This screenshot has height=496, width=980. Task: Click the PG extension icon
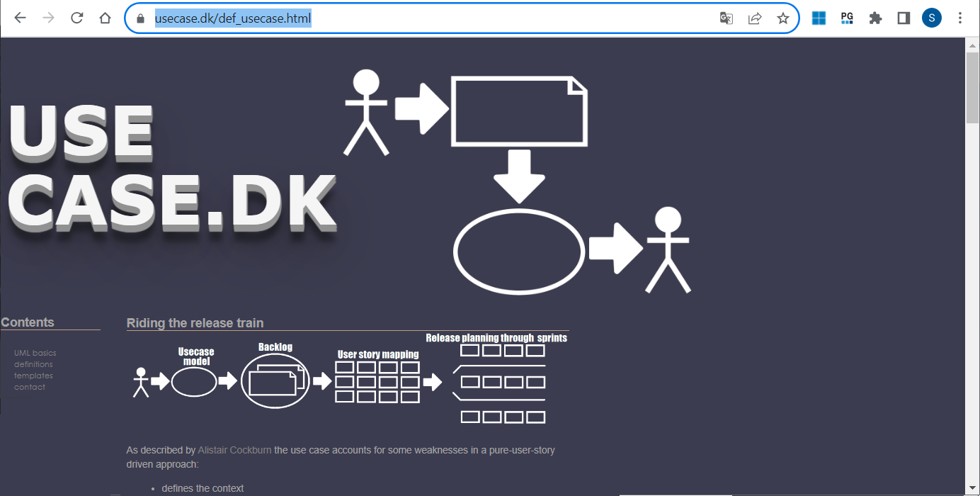coord(847,18)
